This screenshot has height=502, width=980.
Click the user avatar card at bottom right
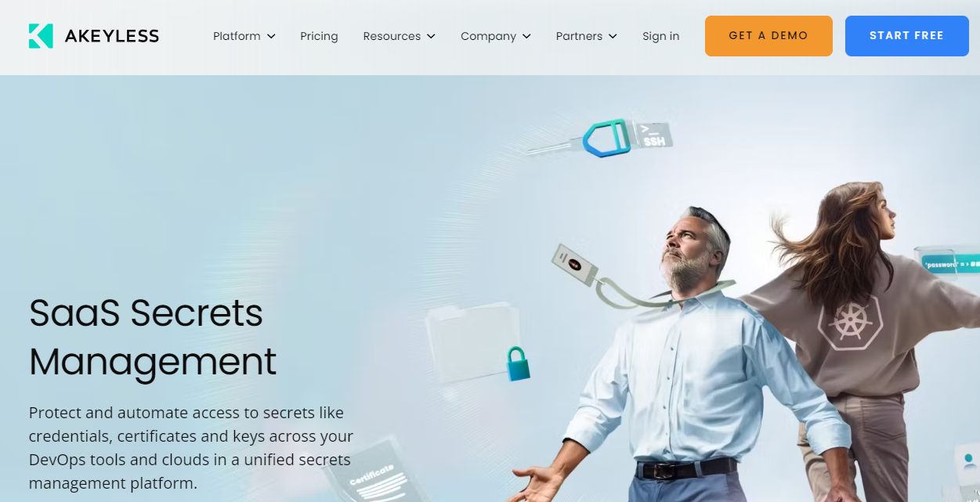click(x=968, y=464)
